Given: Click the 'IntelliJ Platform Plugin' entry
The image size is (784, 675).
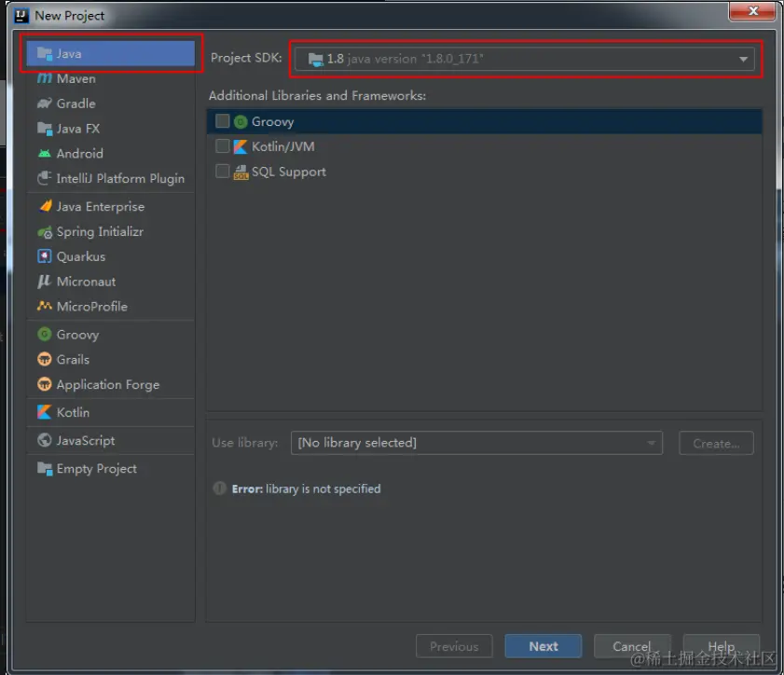Looking at the screenshot, I should tap(110, 178).
